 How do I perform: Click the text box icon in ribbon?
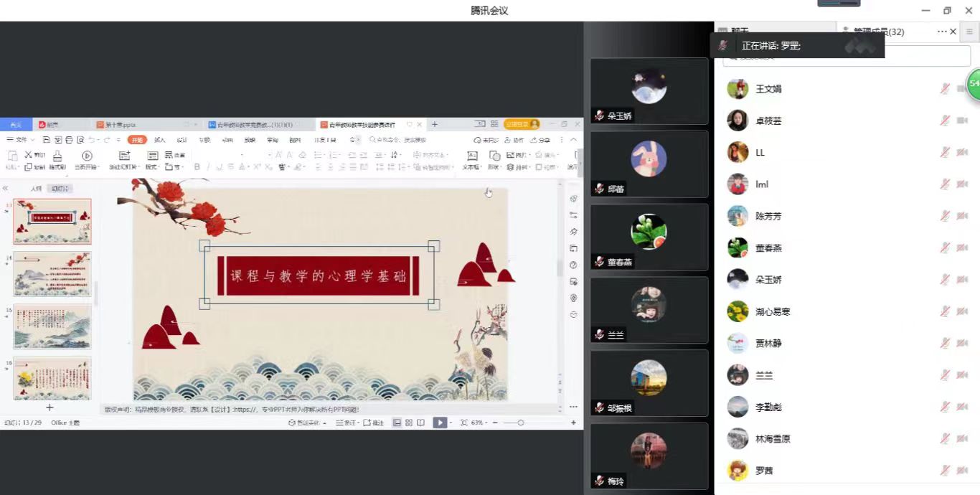[x=472, y=156]
